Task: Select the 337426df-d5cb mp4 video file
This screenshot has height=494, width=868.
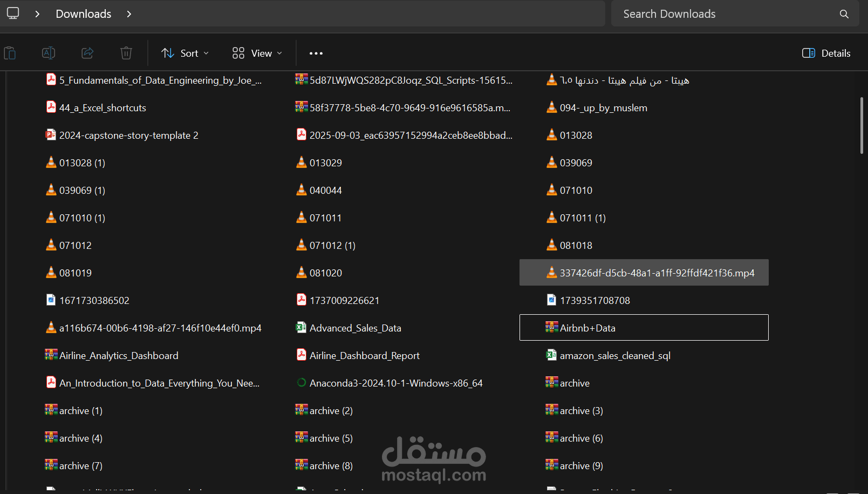Action: click(x=657, y=273)
